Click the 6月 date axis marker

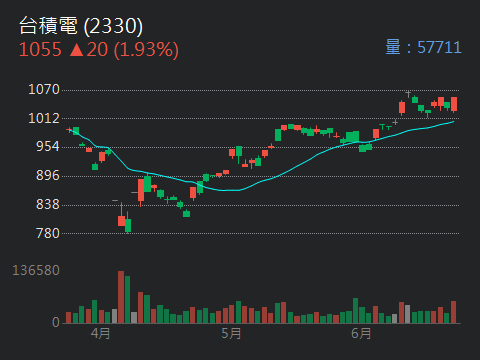pos(361,333)
